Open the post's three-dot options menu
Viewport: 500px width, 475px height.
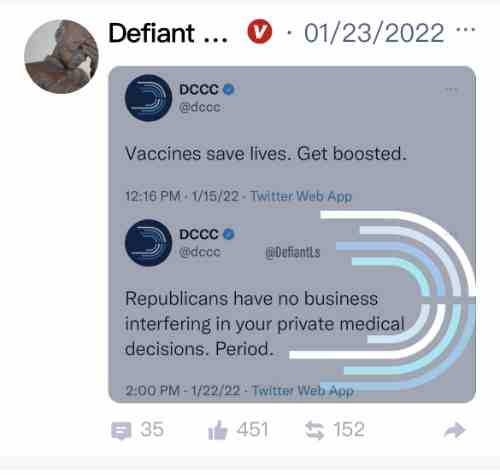click(x=465, y=29)
